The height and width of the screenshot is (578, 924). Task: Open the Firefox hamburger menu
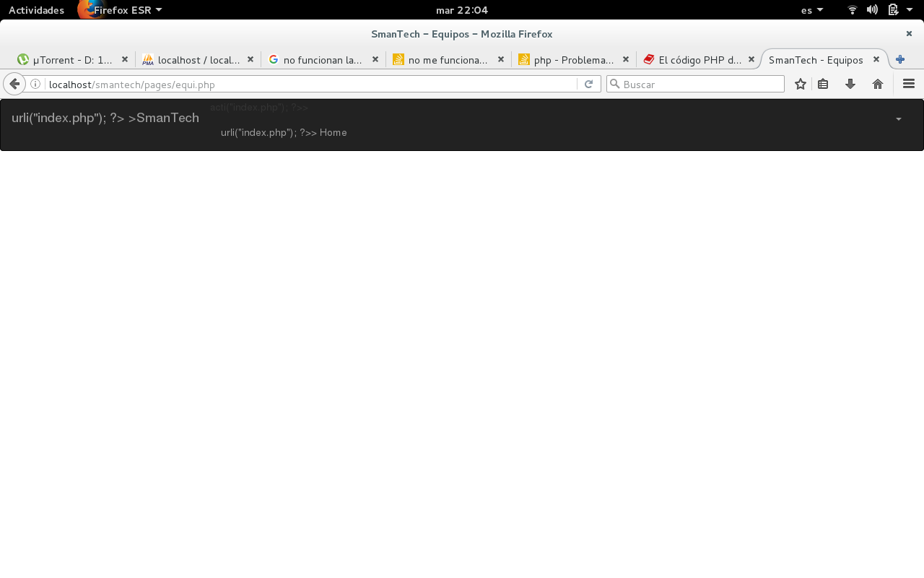pyautogui.click(x=909, y=84)
